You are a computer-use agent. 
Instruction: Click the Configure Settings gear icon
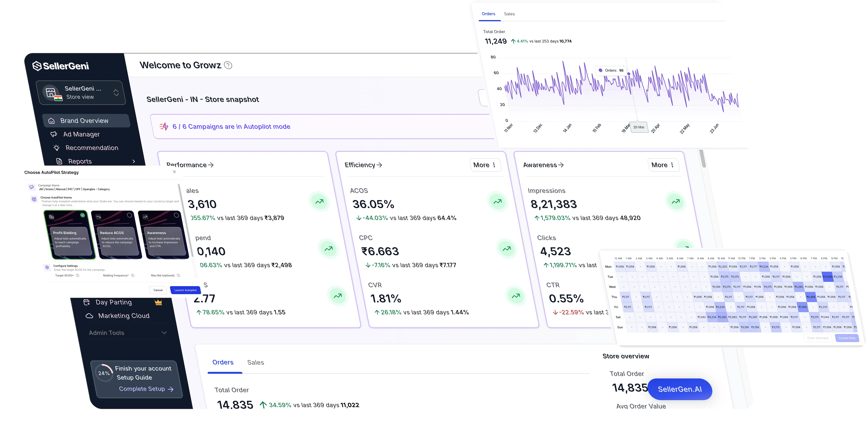click(47, 267)
